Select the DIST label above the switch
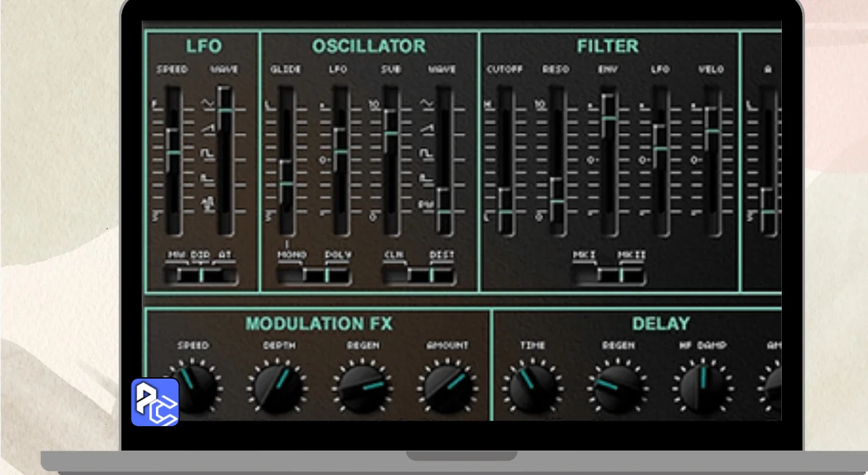868x475 pixels. coord(442,255)
